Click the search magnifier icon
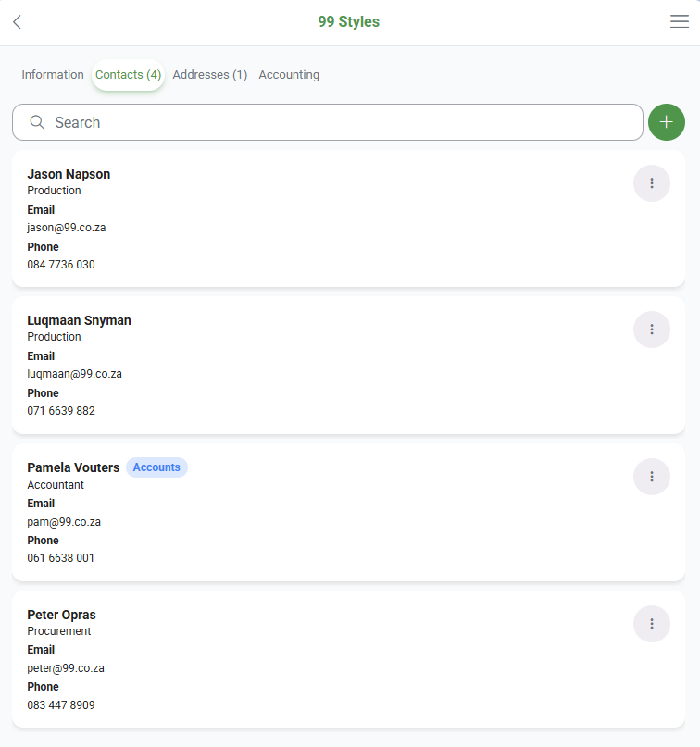 tap(37, 122)
